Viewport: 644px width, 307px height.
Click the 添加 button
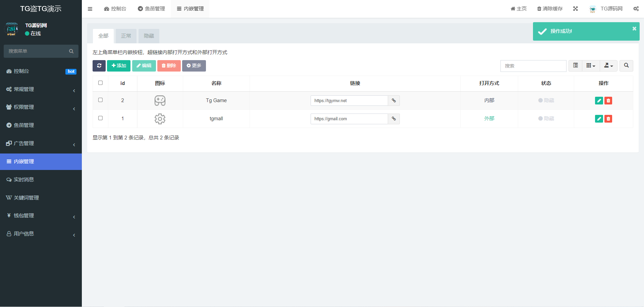[119, 66]
